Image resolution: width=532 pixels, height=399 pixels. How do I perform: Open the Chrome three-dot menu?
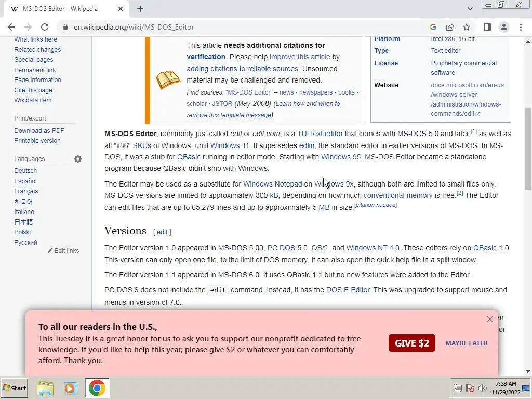(521, 27)
